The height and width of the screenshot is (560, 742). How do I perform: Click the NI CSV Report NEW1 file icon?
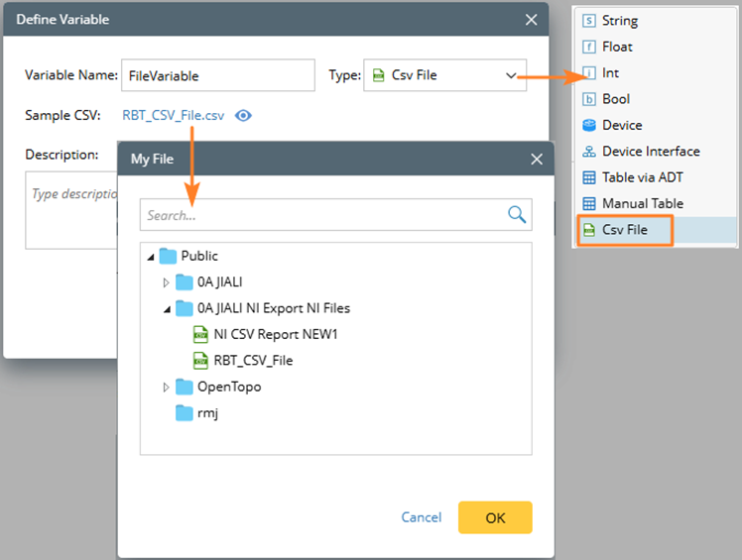(201, 334)
